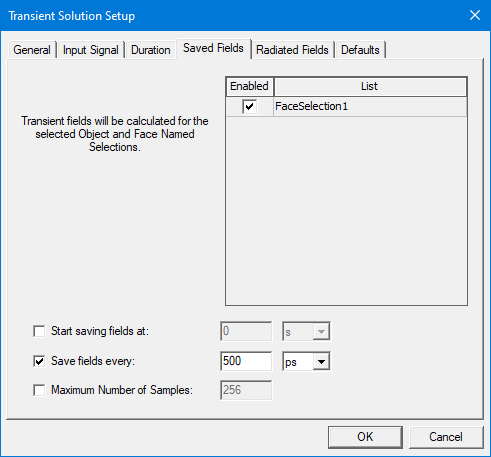Toggle the Save fields every checkbox
This screenshot has width=491, height=457.
pyautogui.click(x=39, y=361)
